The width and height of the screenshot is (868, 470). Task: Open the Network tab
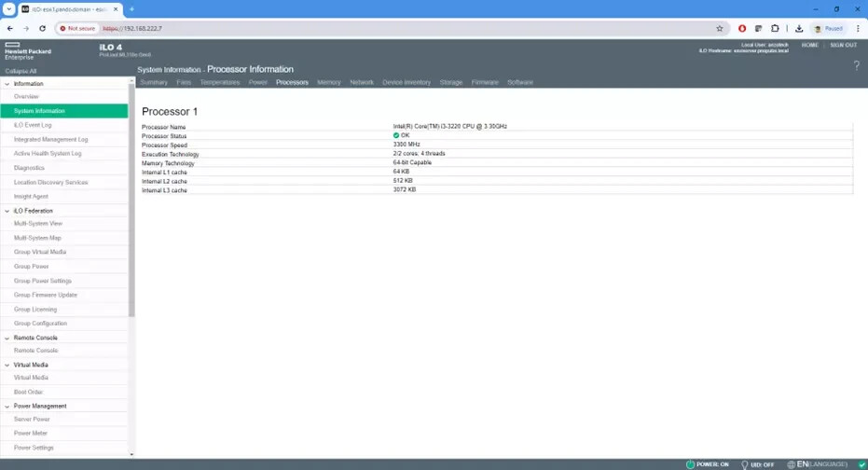pyautogui.click(x=362, y=82)
